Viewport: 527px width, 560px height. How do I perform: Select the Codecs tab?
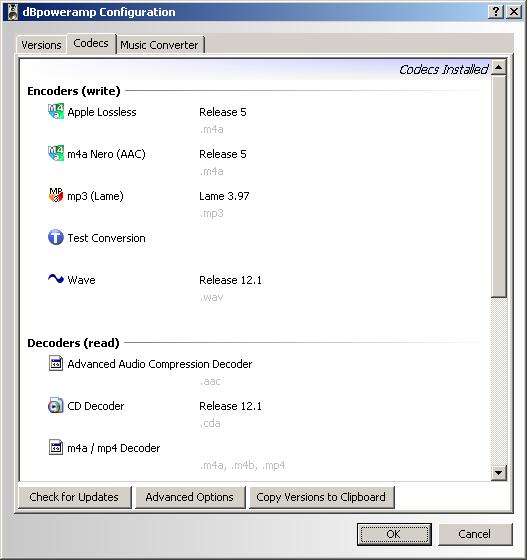[91, 43]
